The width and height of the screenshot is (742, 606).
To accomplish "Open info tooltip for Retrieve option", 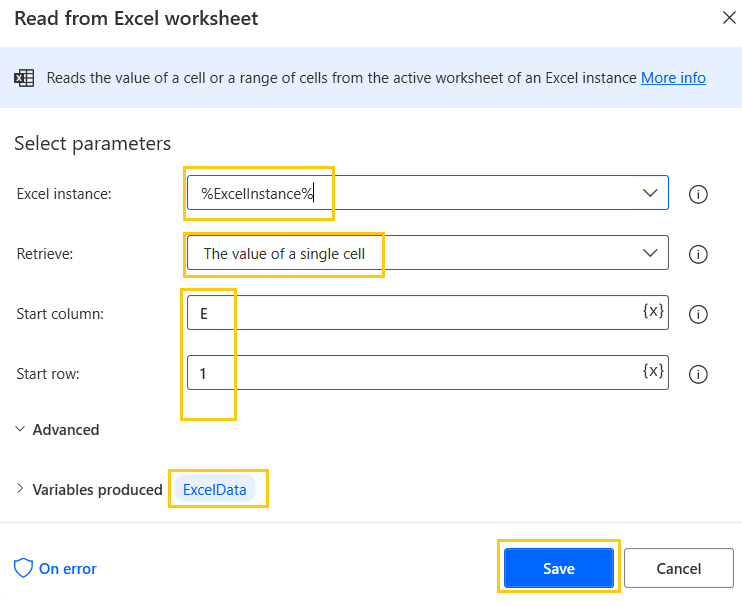I will point(698,254).
